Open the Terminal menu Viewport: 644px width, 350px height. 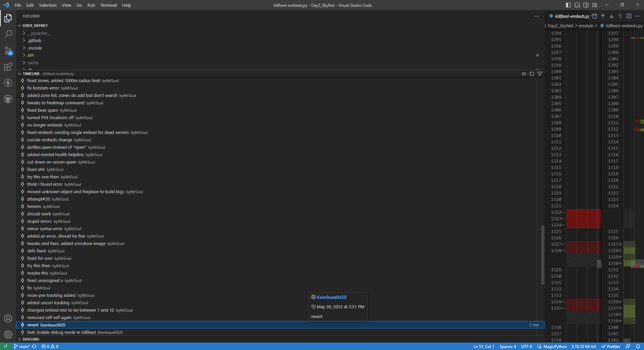point(109,5)
